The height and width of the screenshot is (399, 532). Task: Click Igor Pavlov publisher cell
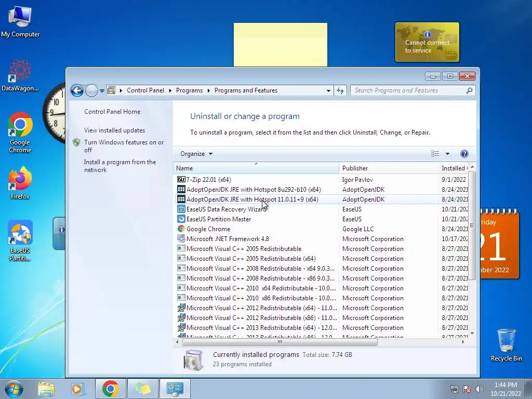[x=357, y=179]
